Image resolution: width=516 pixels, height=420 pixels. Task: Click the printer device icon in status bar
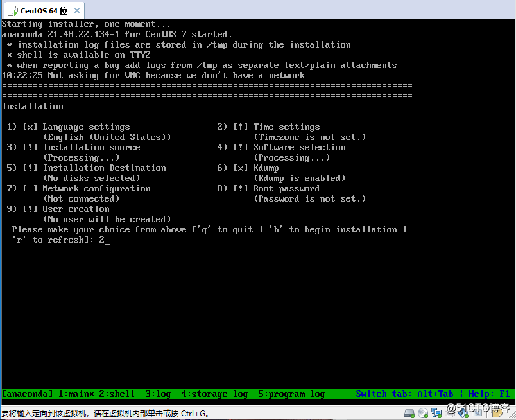coord(450,414)
